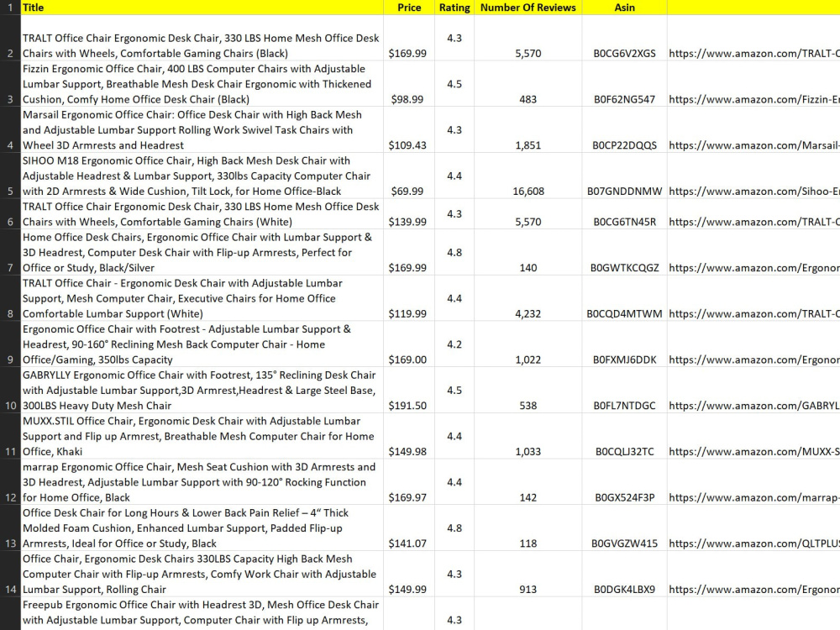The width and height of the screenshot is (840, 630).
Task: Click ASIN cell B0CQD4MTWM
Action: 624,298
